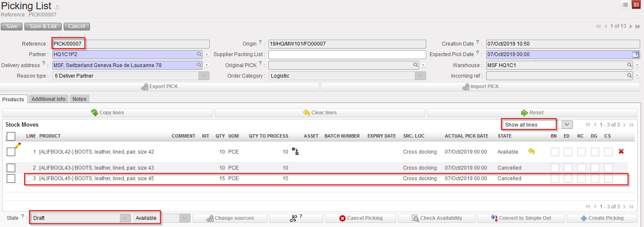644x227 pixels.
Task: Click Reset button
Action: (x=532, y=113)
